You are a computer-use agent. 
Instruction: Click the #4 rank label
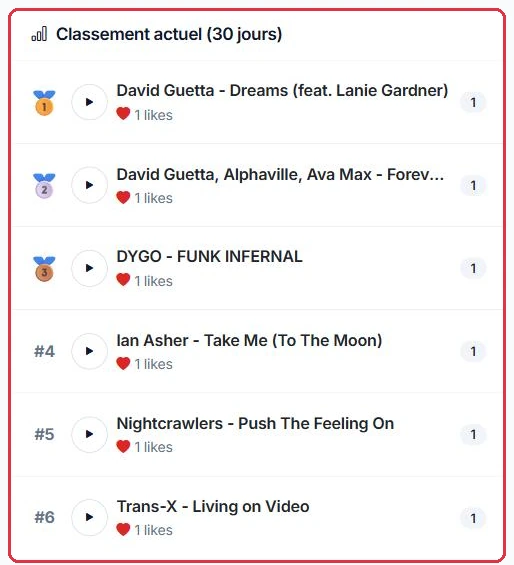[x=44, y=351]
